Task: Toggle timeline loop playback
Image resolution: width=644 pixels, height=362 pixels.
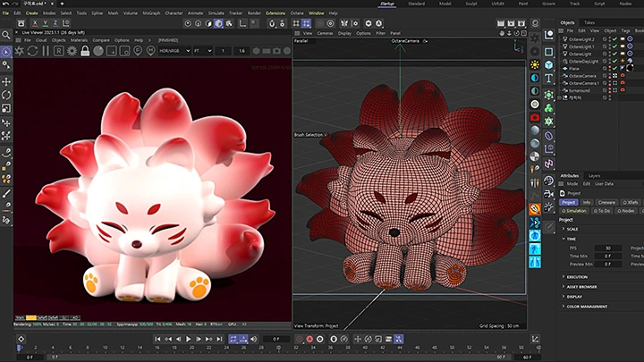Action: tap(233, 339)
